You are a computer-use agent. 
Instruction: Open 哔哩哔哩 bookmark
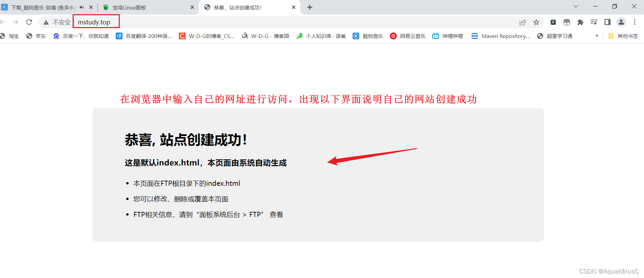448,36
